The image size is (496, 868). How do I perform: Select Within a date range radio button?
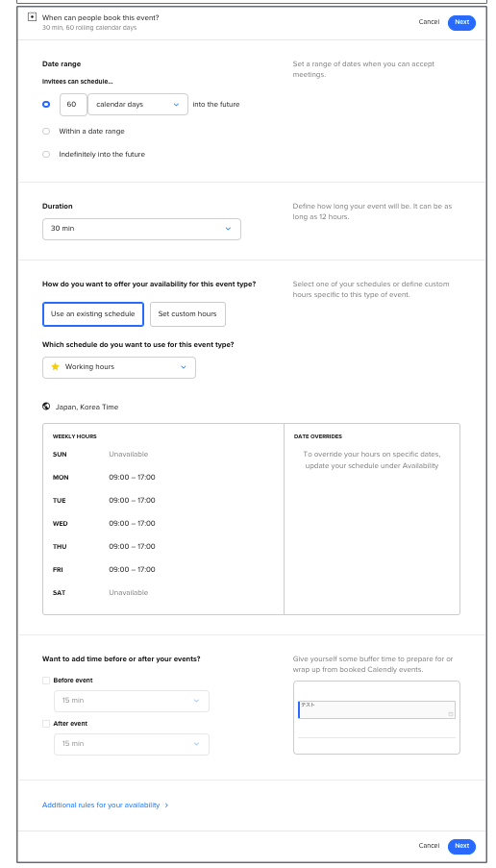pos(46,131)
